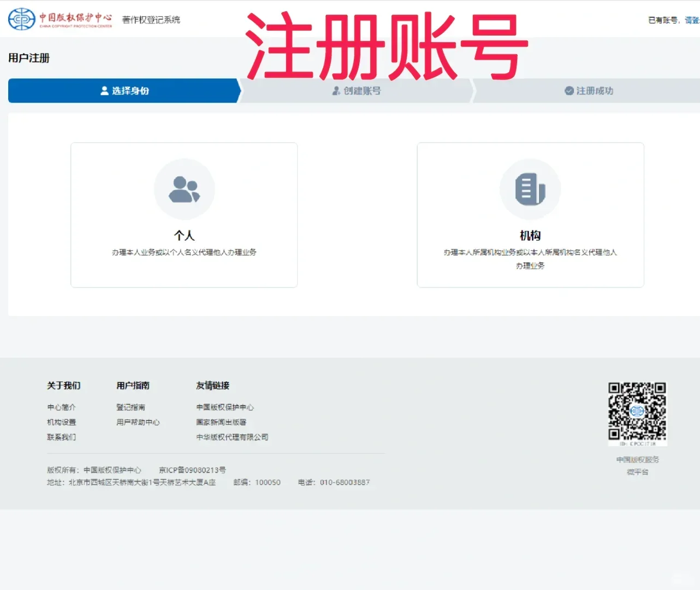Click the person icon in the 选择身份 step
The image size is (700, 590).
pyautogui.click(x=103, y=91)
